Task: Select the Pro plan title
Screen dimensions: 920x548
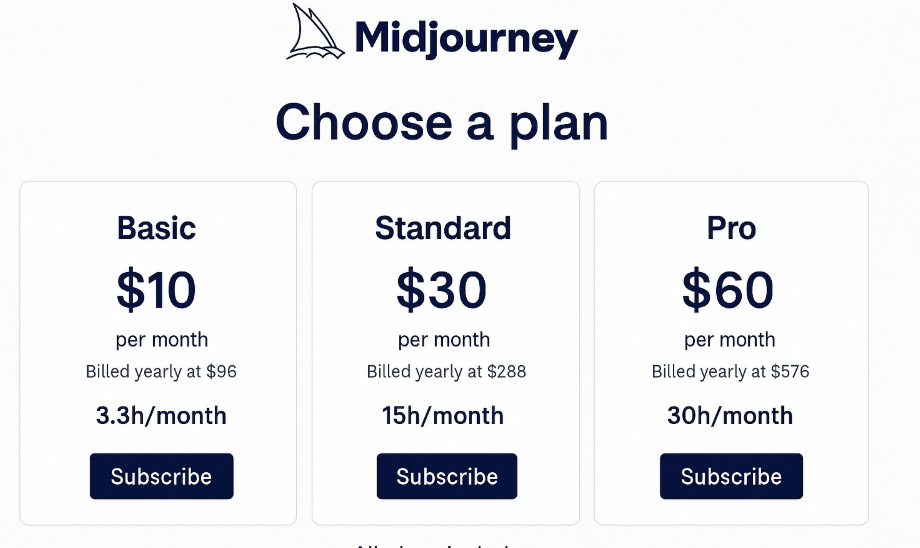Action: [731, 228]
